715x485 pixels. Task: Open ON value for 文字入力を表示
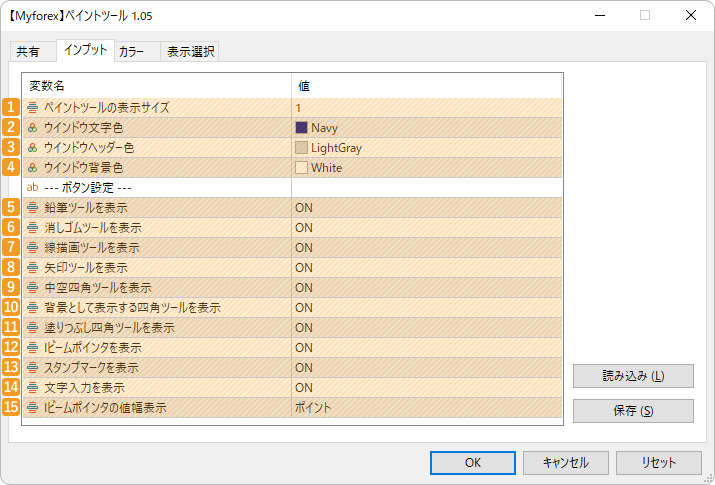point(427,388)
